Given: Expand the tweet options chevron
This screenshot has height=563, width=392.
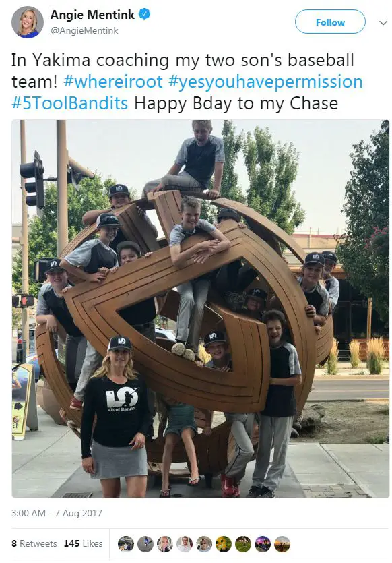Looking at the screenshot, I should (383, 23).
